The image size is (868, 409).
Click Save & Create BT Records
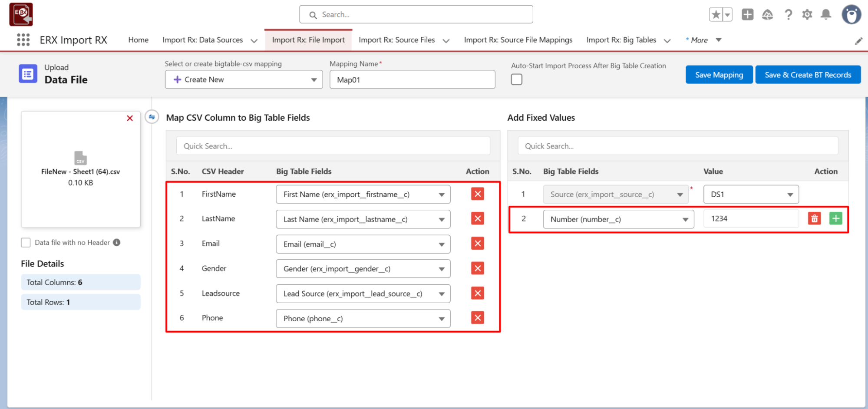pyautogui.click(x=808, y=75)
